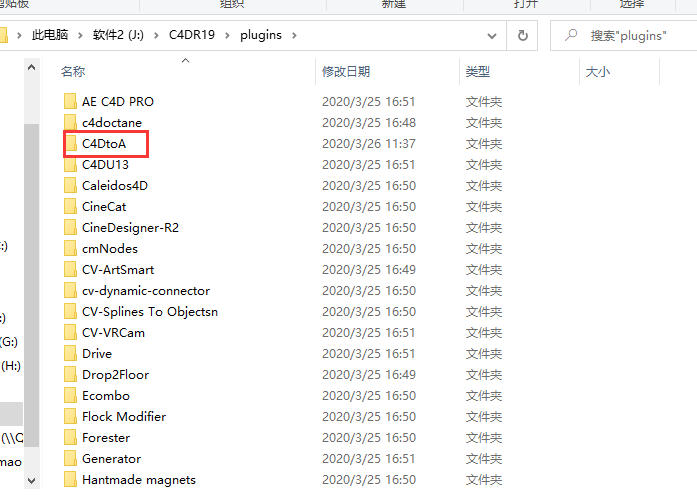Click the Drop2Floor folder icon
Image resolution: width=697 pixels, height=502 pixels.
(x=70, y=374)
